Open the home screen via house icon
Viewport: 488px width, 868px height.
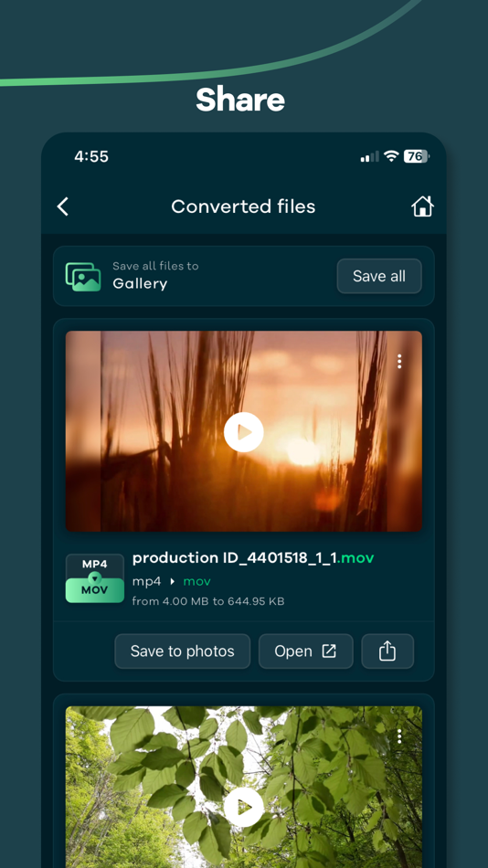422,206
